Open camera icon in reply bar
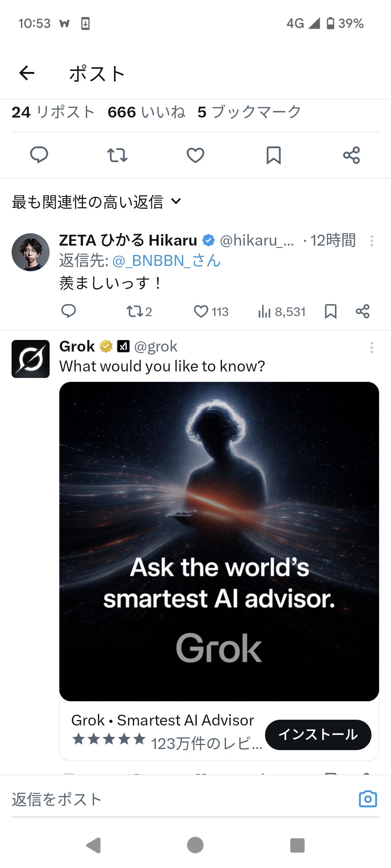This screenshot has height=868, width=391. (368, 799)
